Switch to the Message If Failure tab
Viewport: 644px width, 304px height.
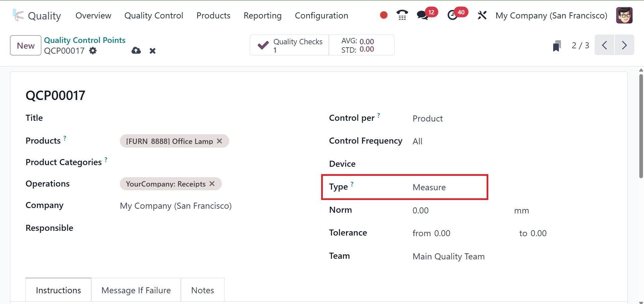tap(136, 290)
